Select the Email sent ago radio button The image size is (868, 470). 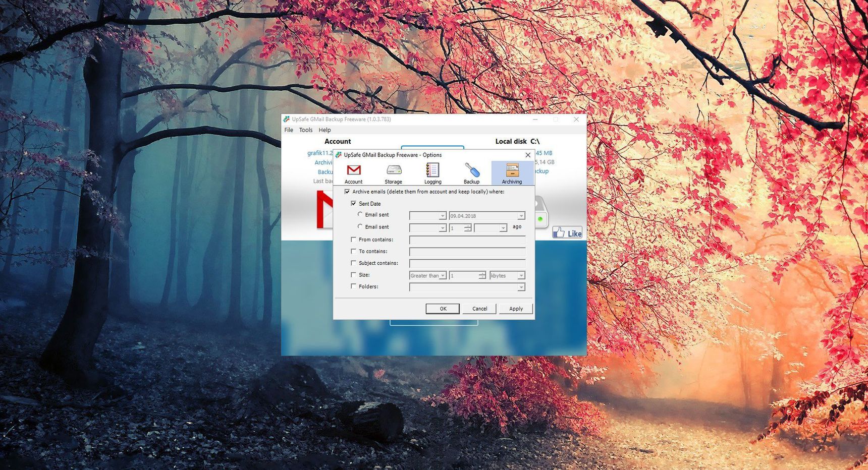coord(360,227)
